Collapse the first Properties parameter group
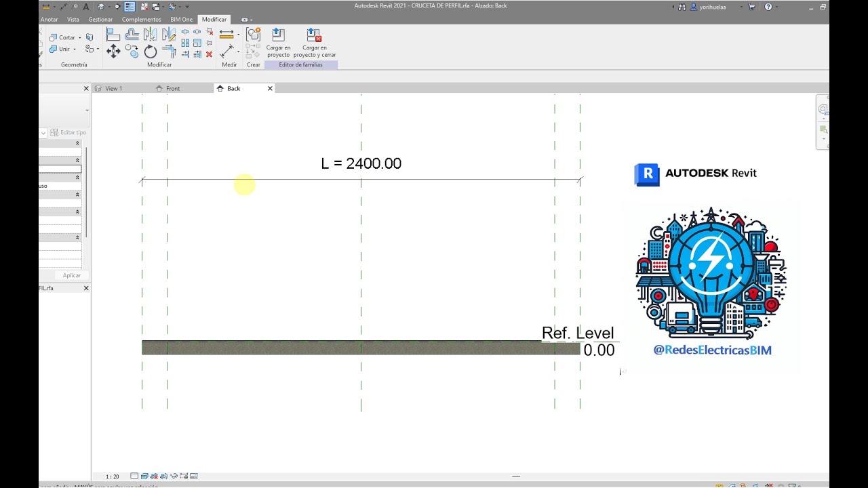Viewport: 868px width, 488px height. tap(77, 143)
